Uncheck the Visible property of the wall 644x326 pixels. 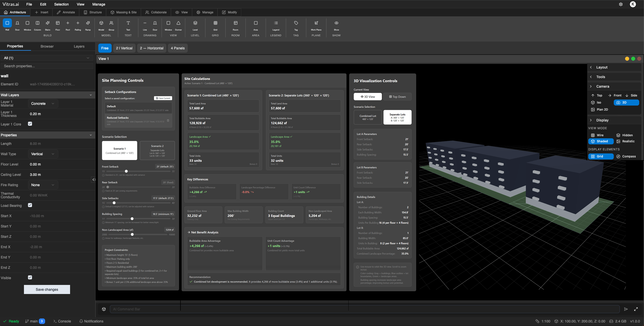point(30,277)
